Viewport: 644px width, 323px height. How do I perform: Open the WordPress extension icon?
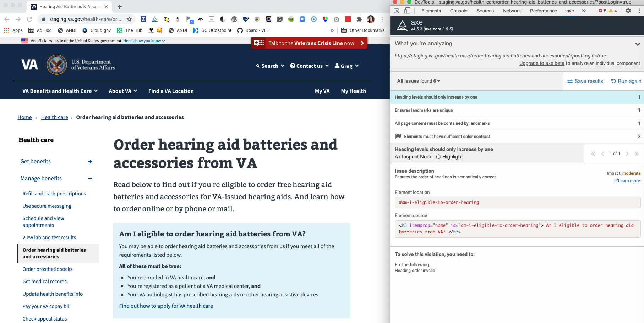[234, 19]
